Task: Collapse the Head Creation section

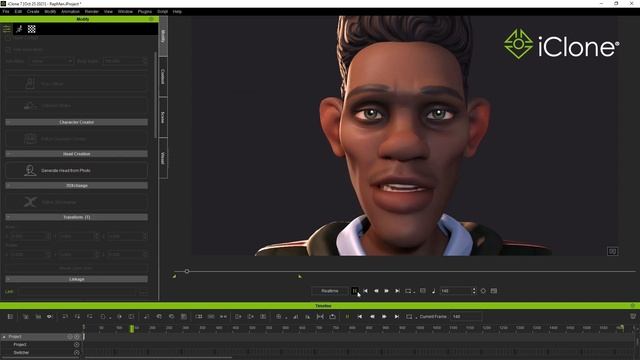Action: pyautogui.click(x=76, y=154)
